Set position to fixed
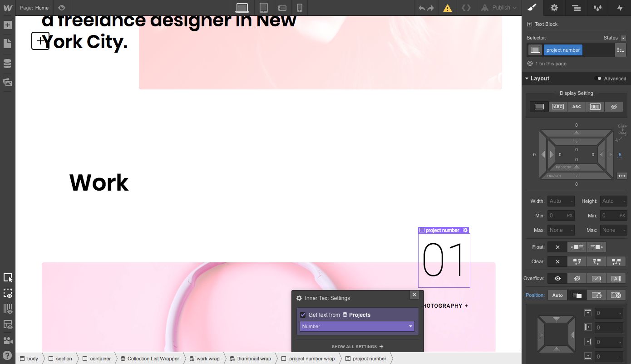Screen dimensions: 631x364 point(616,295)
